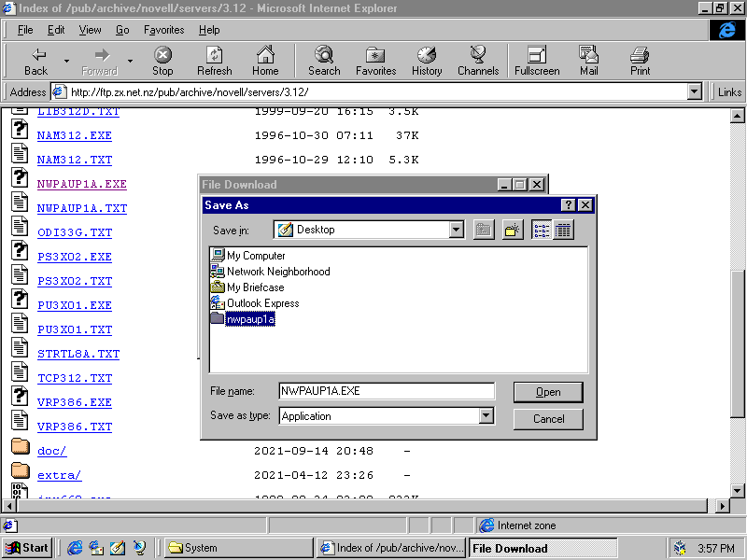The width and height of the screenshot is (747, 560).
Task: Launch Outlook Express from quick launch
Action: (96, 548)
